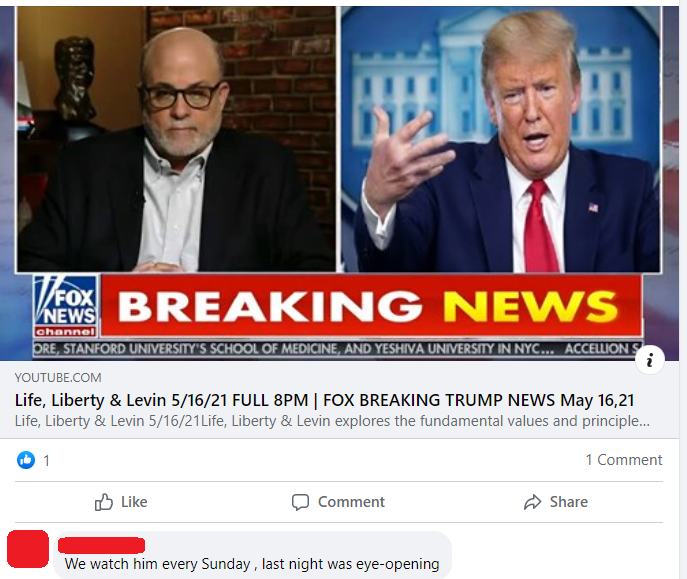The width and height of the screenshot is (687, 579).
Task: Click the comment 'We watch him every Sunday'
Action: [x=252, y=564]
